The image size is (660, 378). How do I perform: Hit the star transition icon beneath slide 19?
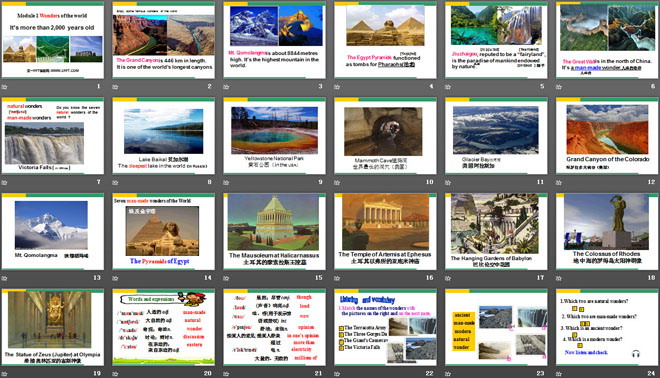(x=5, y=374)
